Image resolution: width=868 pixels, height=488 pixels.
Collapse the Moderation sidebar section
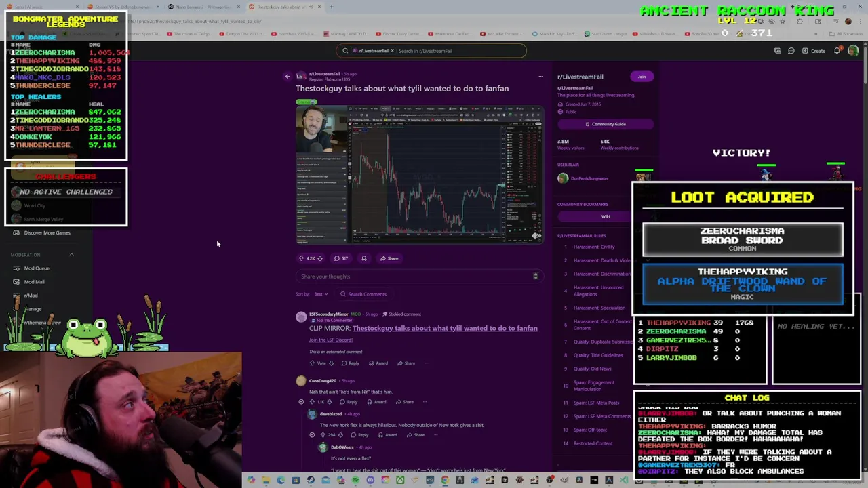[x=71, y=255]
